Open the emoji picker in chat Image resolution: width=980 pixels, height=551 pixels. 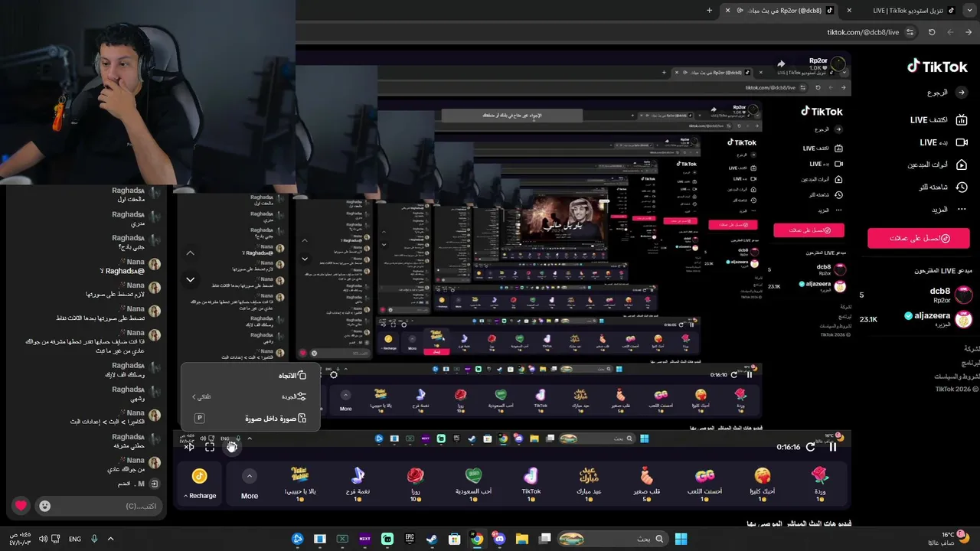pyautogui.click(x=44, y=506)
